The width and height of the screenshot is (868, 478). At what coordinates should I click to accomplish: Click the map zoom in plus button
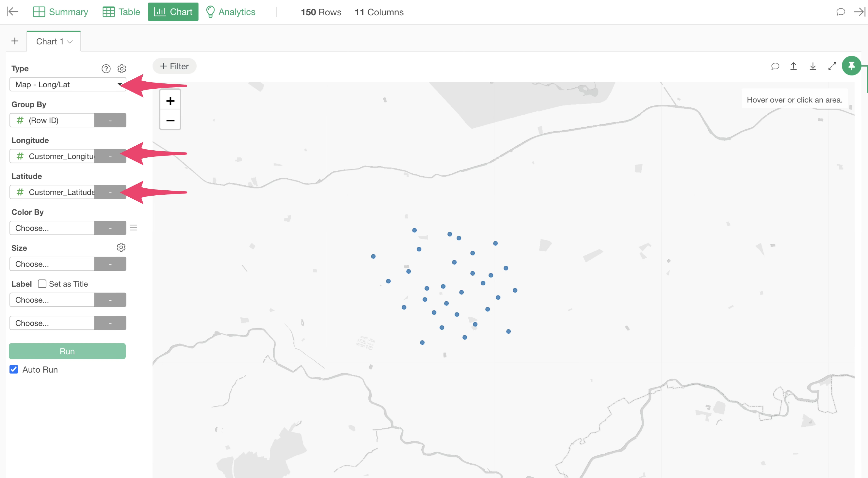(170, 101)
